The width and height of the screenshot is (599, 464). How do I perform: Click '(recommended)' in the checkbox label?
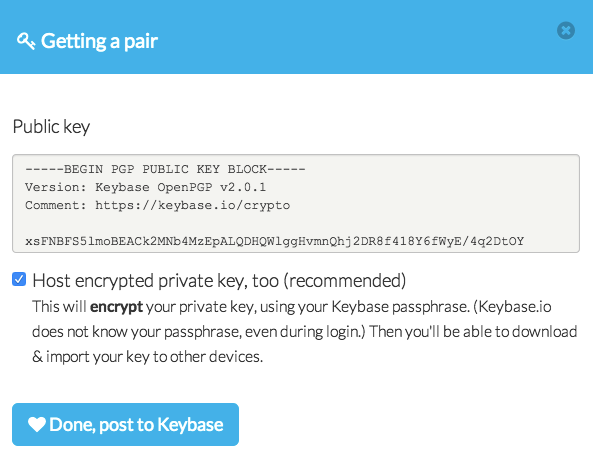[345, 281]
